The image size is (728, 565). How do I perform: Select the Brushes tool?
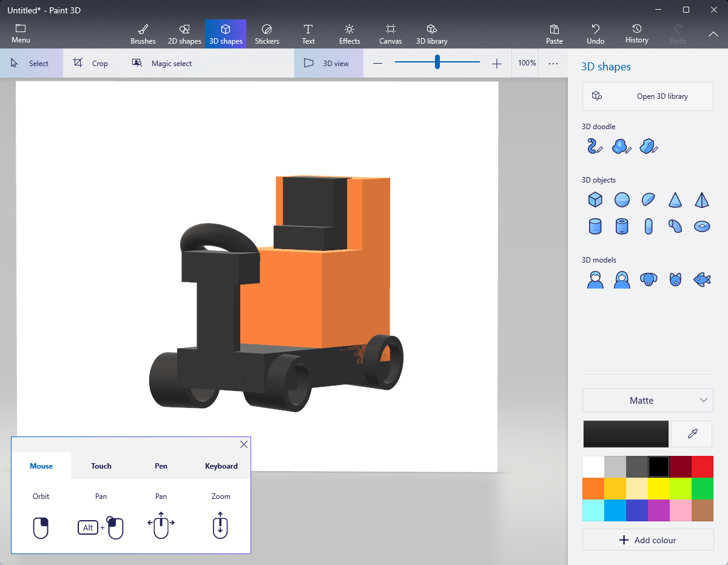tap(143, 34)
